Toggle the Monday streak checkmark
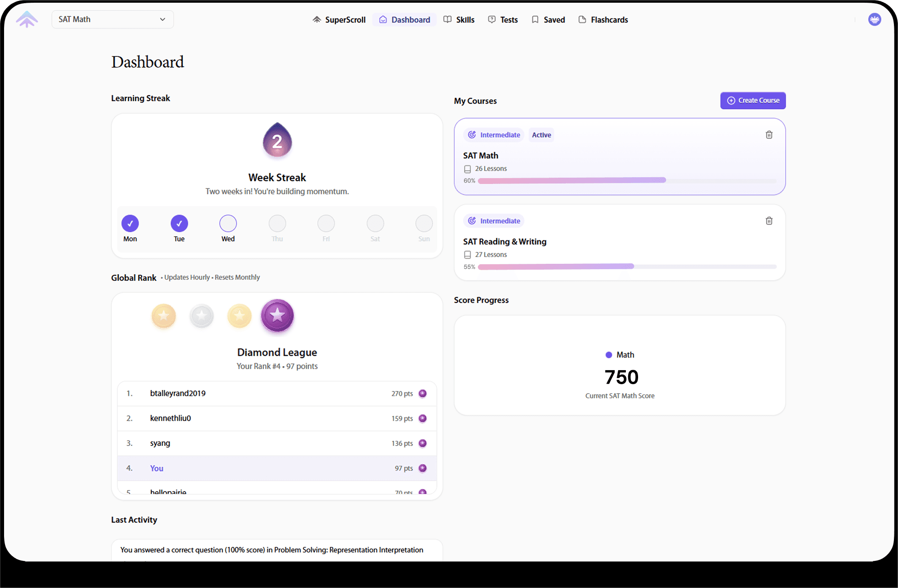Screen dimensions: 898x588 point(130,223)
